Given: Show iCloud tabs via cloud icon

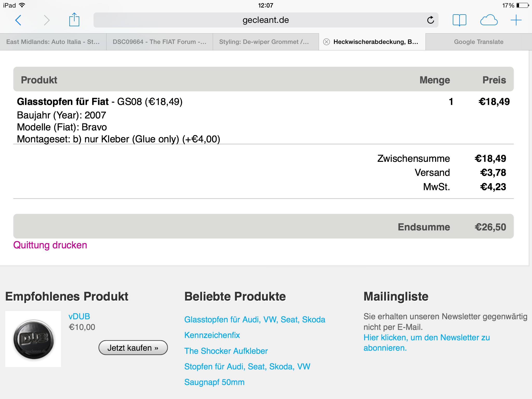Looking at the screenshot, I should [x=489, y=20].
